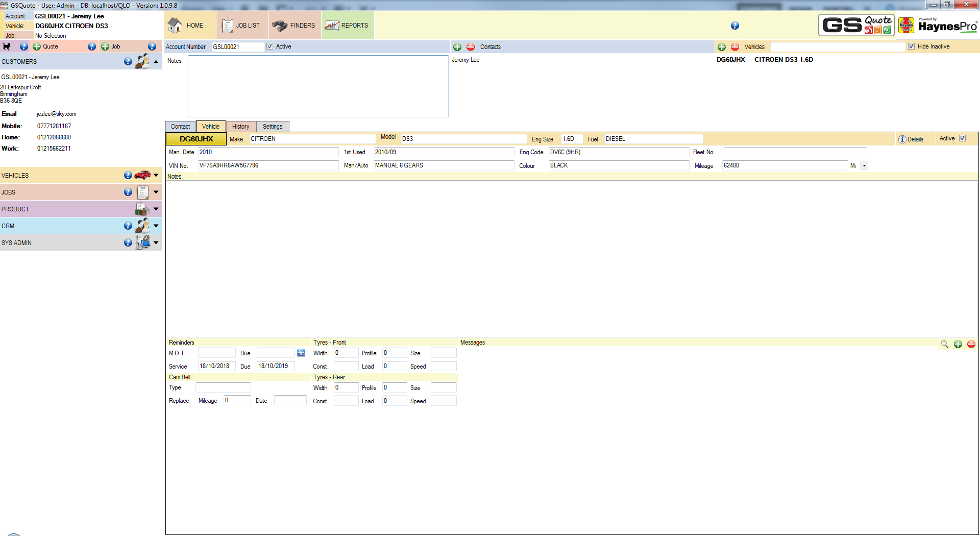Add a new vehicle with green plus
The image size is (980, 536).
click(x=722, y=47)
